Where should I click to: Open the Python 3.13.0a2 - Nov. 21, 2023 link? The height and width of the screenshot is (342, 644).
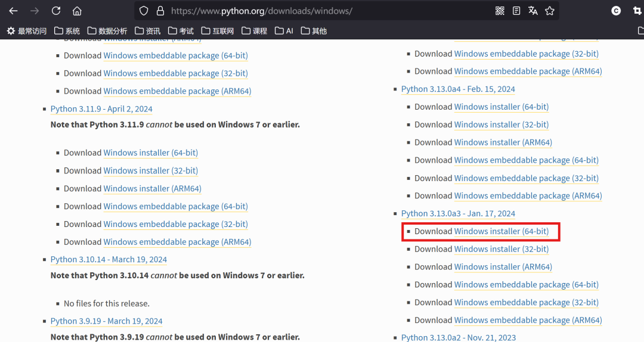459,337
